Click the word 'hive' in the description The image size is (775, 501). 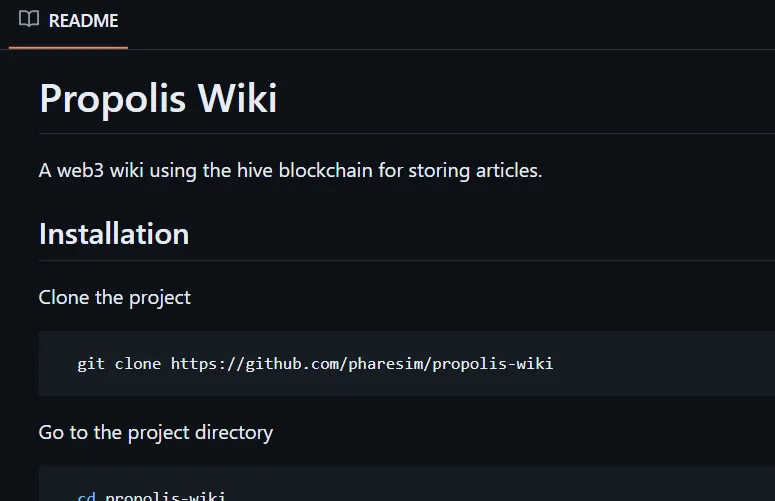coord(255,170)
